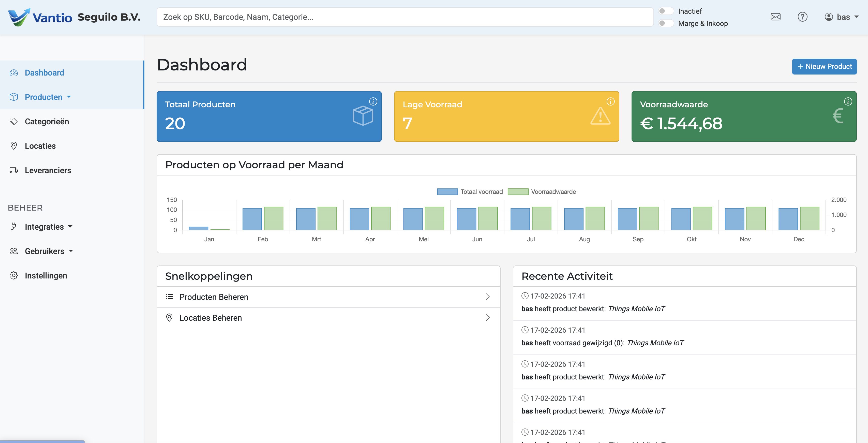Click info icon on Voorraadwaarde card
Screen dimensions: 868x443
(x=848, y=101)
